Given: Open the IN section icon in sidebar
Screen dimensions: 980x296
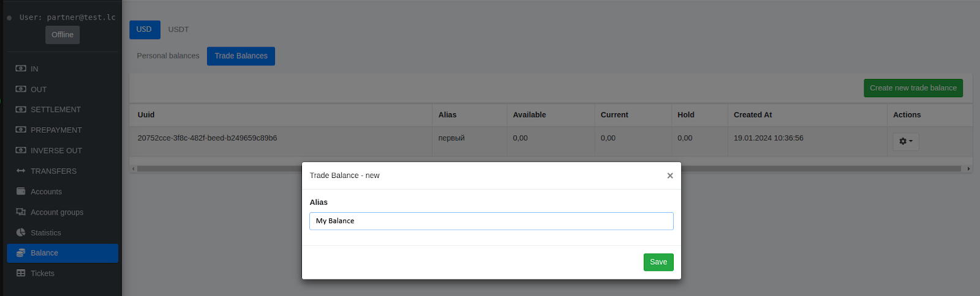Looking at the screenshot, I should pos(21,68).
